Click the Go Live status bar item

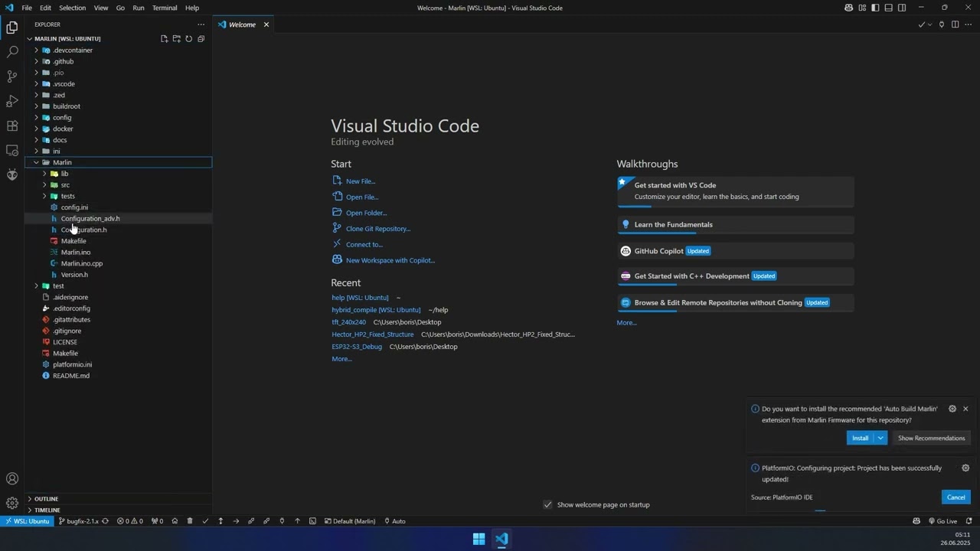(x=942, y=521)
